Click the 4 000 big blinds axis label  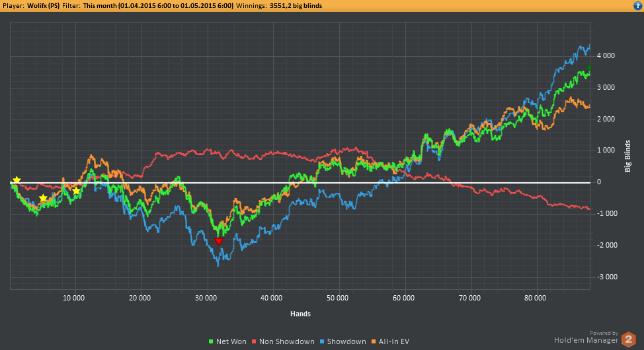click(x=606, y=56)
